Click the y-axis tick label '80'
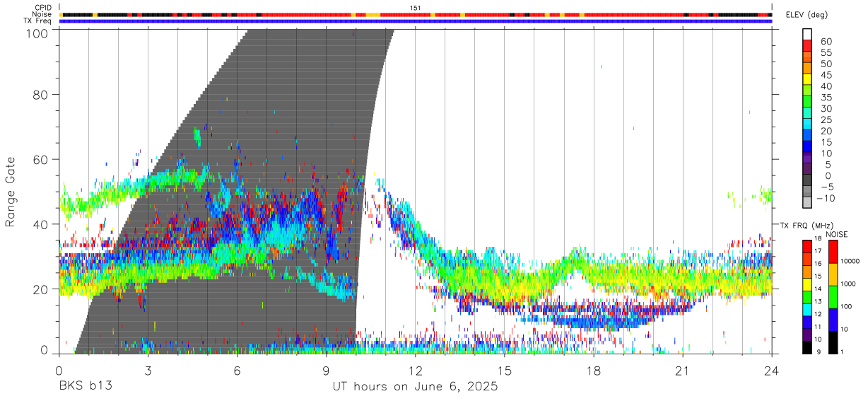 point(41,94)
